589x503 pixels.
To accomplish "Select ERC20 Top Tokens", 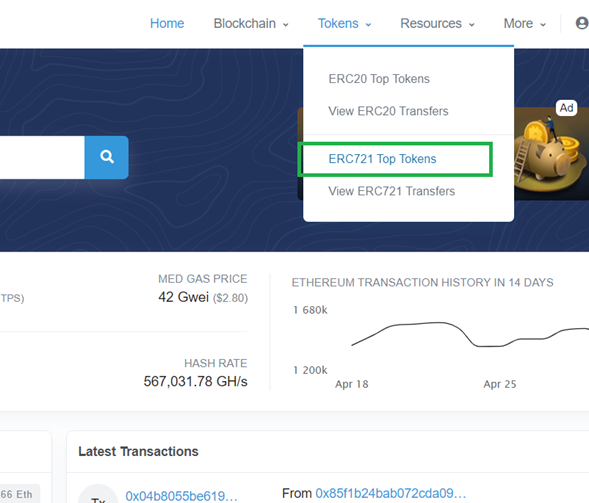I will tap(379, 79).
